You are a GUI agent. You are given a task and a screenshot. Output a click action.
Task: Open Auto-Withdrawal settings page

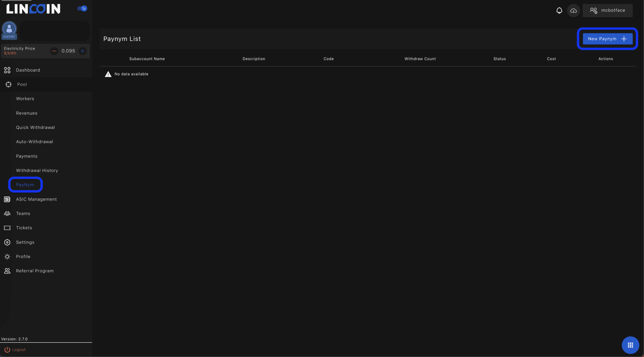35,142
